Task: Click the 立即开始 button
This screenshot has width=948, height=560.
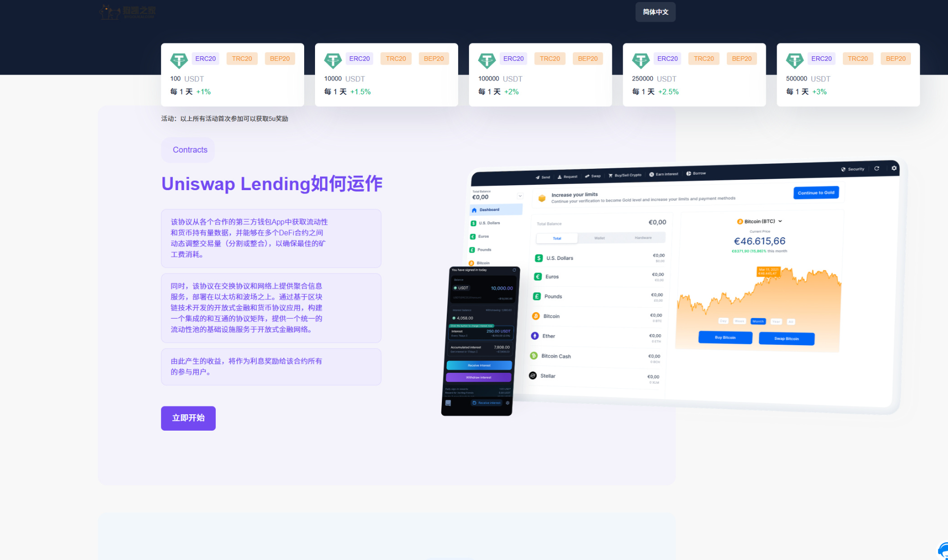Action: pyautogui.click(x=188, y=418)
